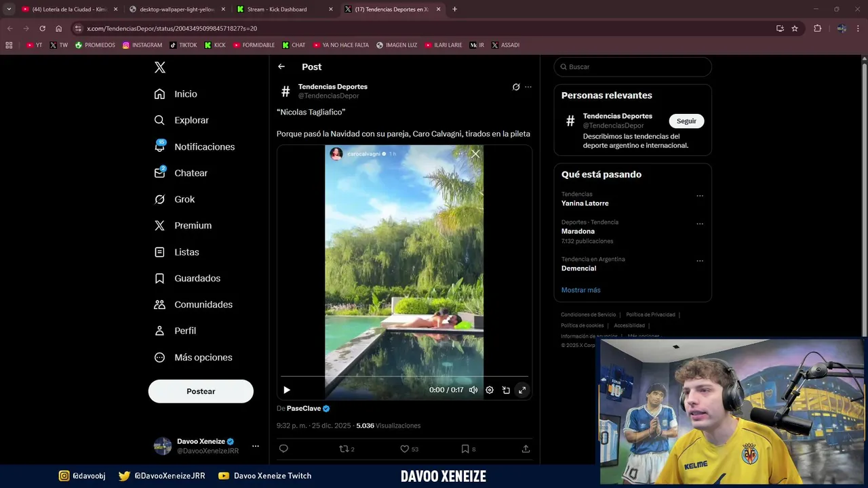
Task: Click Mostrar más trends link
Action: pos(580,290)
